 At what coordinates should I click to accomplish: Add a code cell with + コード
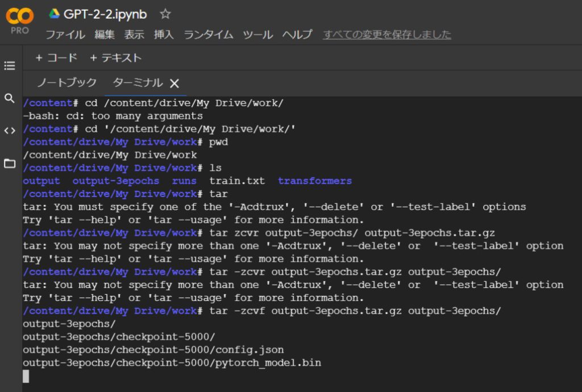(x=56, y=58)
